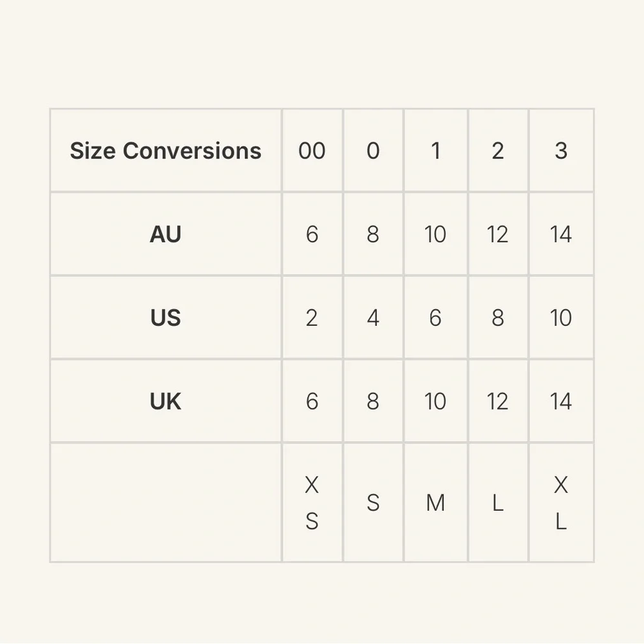Click AU size 6 cell

(312, 234)
